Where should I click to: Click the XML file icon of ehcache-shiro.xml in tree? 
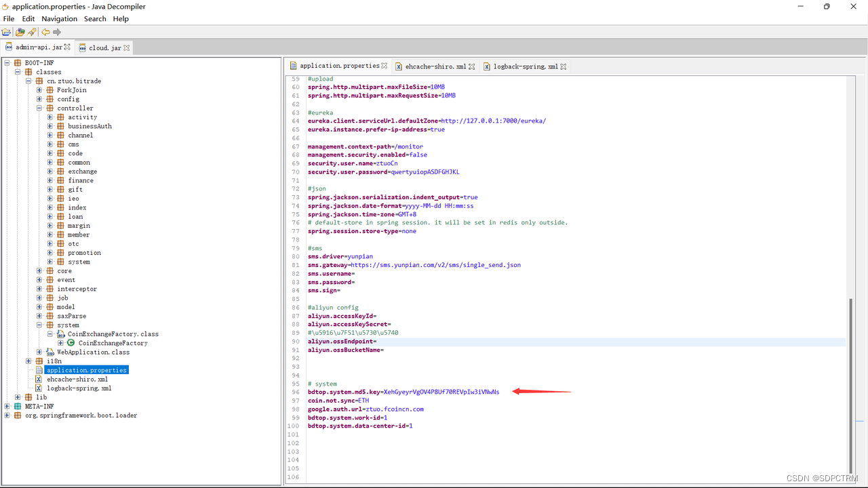tap(39, 380)
